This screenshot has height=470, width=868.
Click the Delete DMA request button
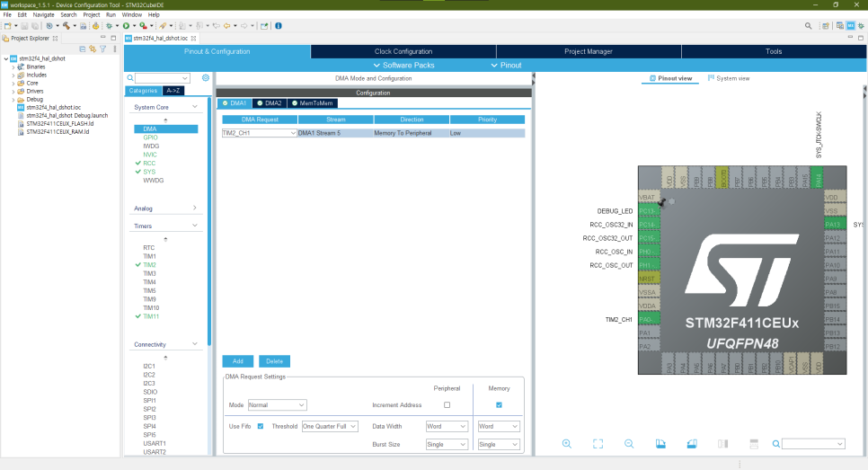click(275, 361)
